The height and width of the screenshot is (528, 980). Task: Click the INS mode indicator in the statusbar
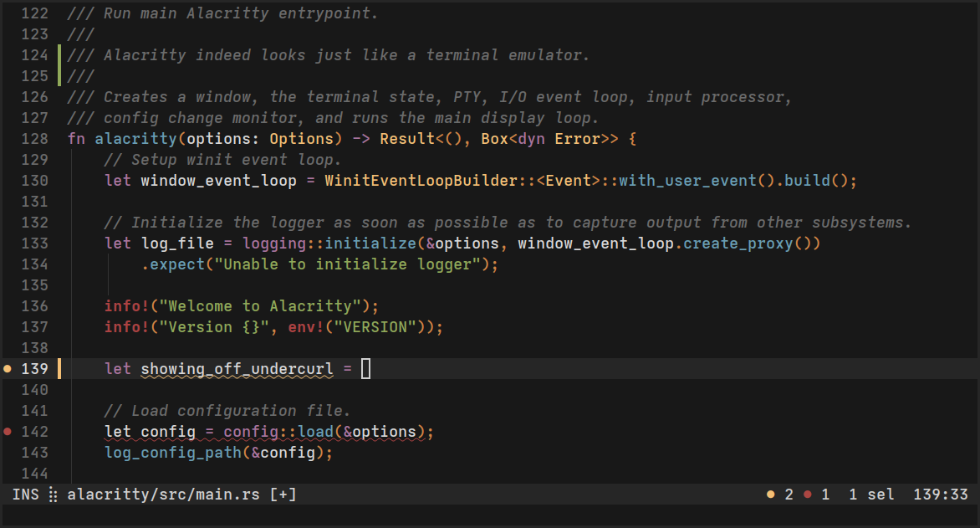pos(24,494)
